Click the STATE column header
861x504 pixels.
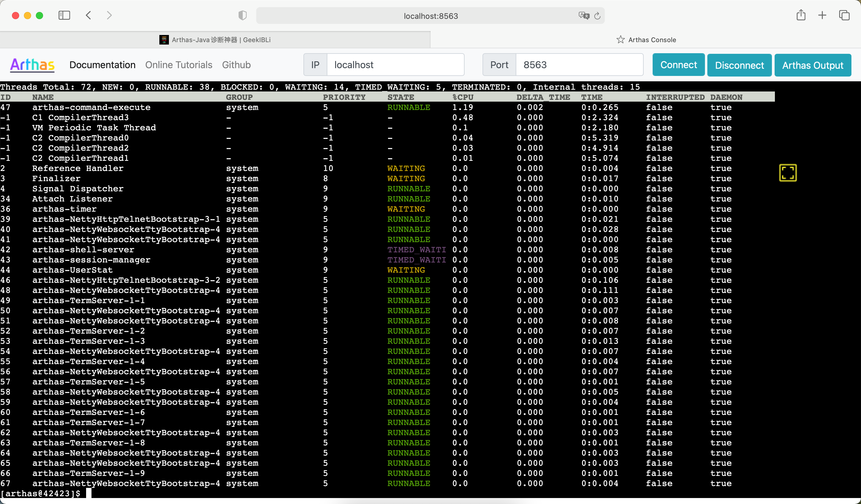pos(400,97)
